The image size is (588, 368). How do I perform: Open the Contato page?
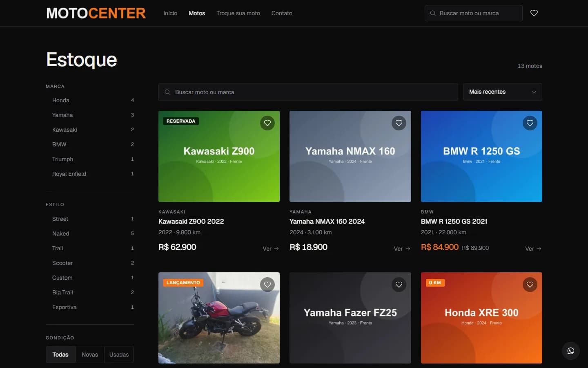point(282,13)
